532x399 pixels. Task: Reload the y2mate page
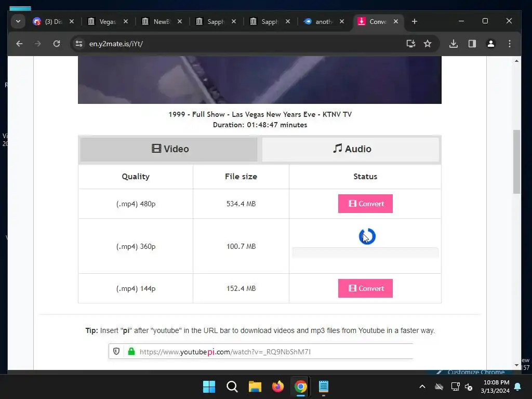pyautogui.click(x=57, y=44)
